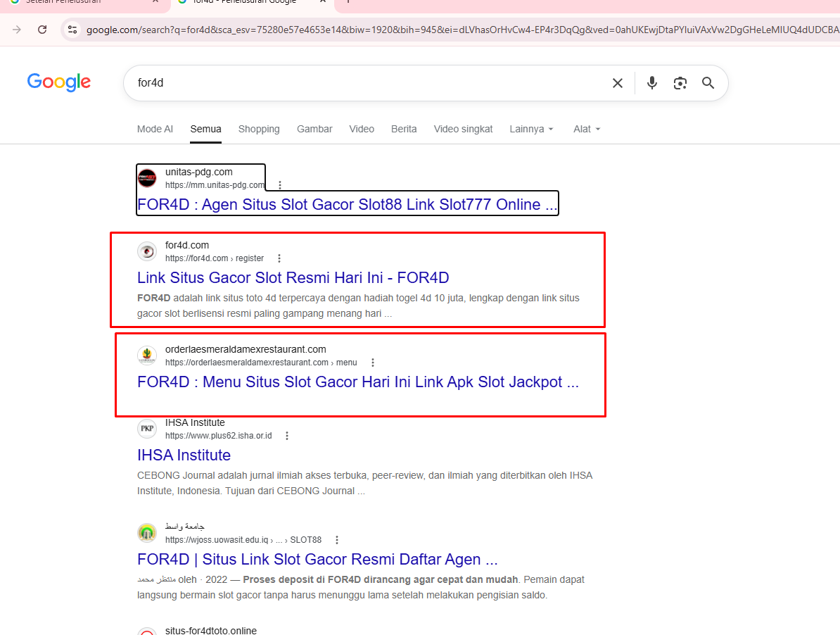Switch to the Berita tab
The height and width of the screenshot is (635, 840).
pos(404,129)
